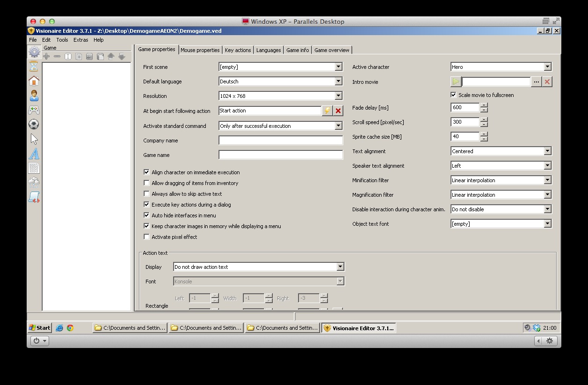Click the Visionaire Editor taskbar button
Screen dimensions: 588x385
[359, 328]
